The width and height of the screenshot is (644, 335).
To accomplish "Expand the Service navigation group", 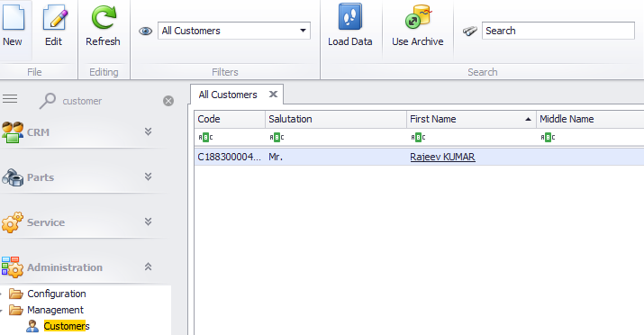I will 149,222.
